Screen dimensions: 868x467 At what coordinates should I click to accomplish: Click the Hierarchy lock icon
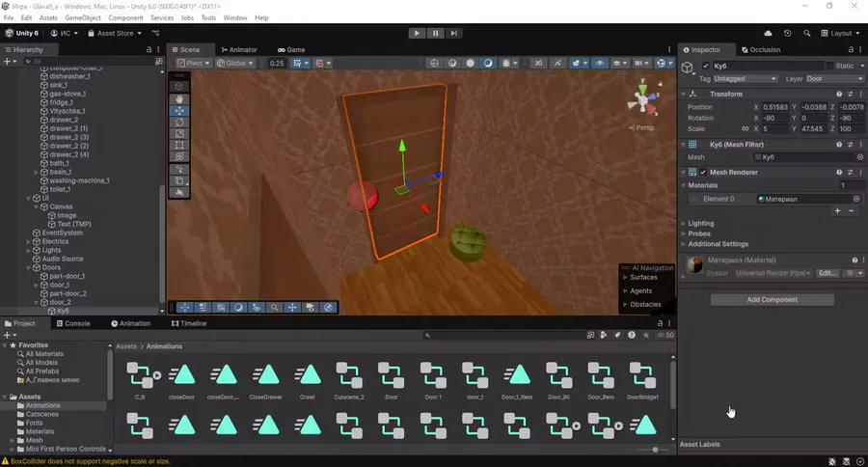coord(149,50)
